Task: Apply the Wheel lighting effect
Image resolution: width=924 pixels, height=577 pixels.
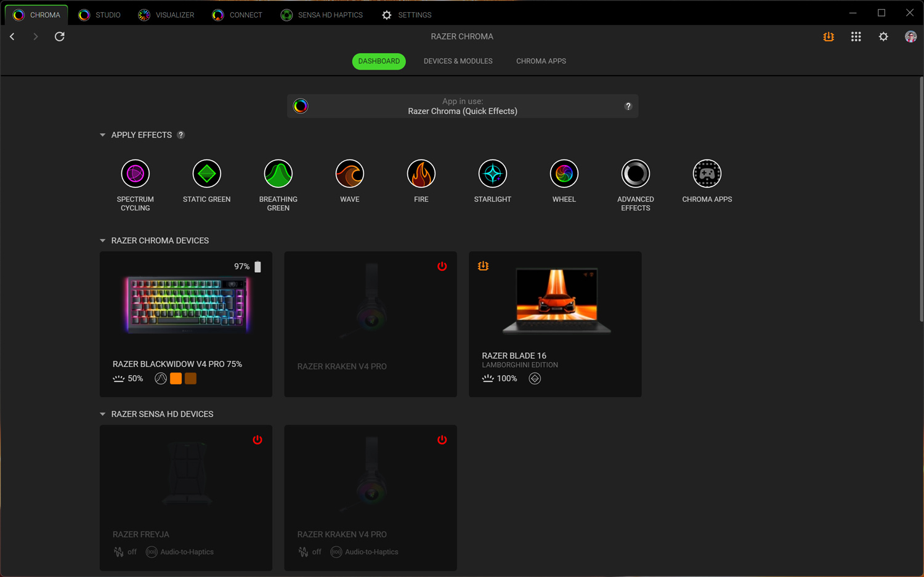Action: (564, 174)
